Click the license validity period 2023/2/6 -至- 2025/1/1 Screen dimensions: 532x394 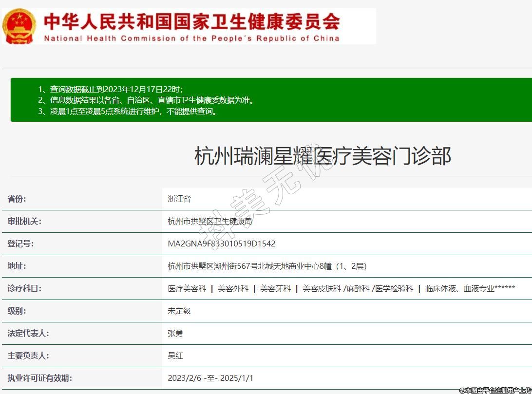(210, 378)
